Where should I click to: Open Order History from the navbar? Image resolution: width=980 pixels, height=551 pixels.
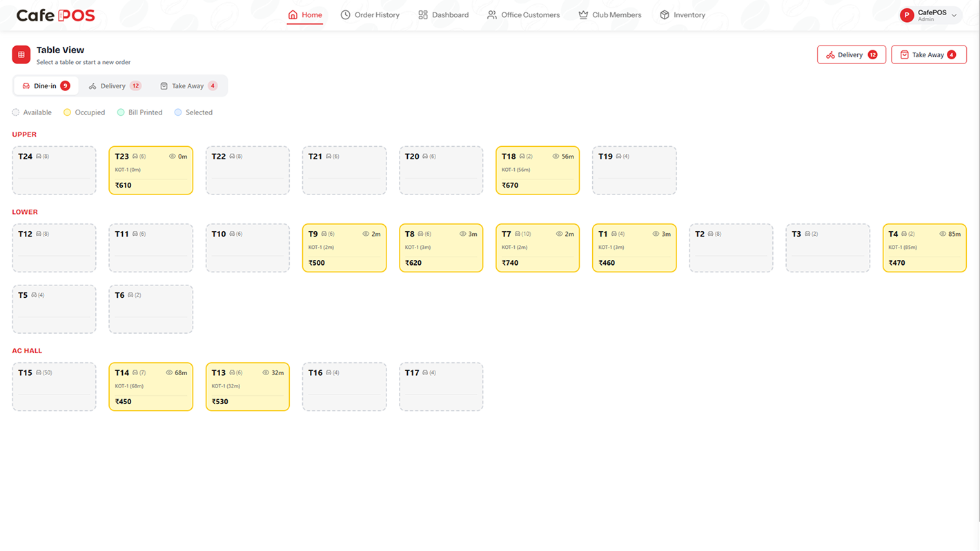(370, 14)
